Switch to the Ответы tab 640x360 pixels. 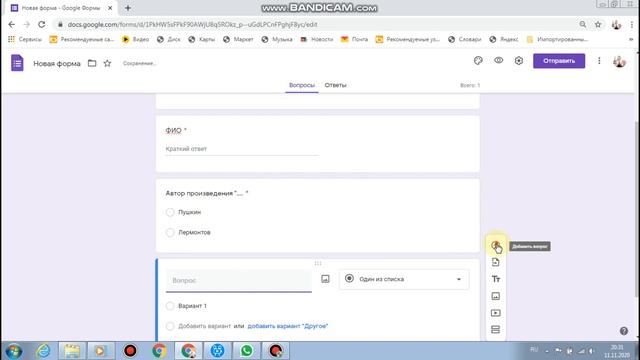335,85
